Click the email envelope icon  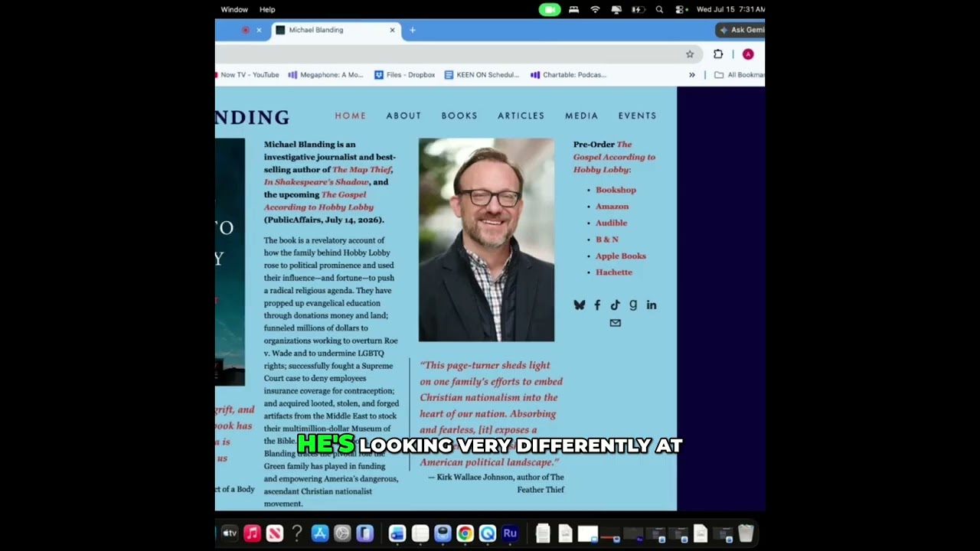coord(616,323)
